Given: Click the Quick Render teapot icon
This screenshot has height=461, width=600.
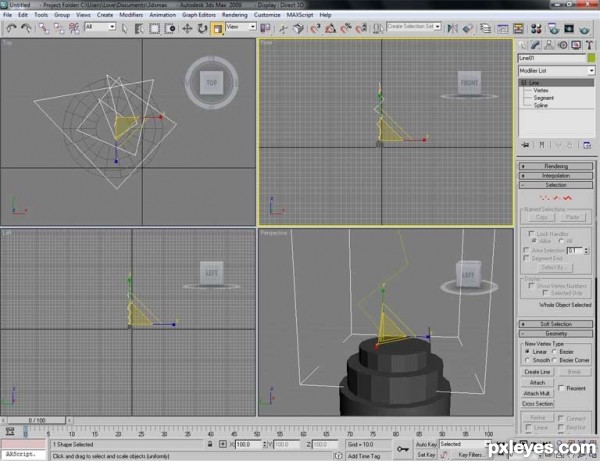Looking at the screenshot, I should [584, 29].
